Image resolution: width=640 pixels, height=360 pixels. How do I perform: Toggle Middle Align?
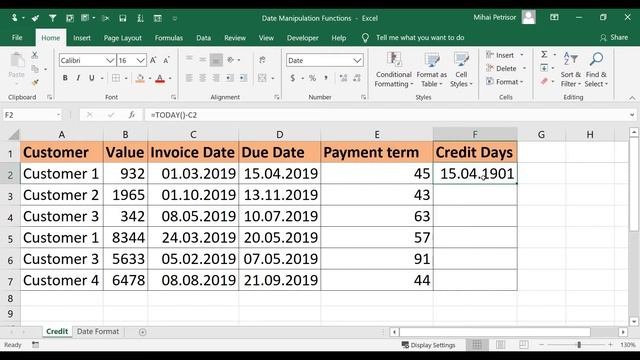point(202,60)
